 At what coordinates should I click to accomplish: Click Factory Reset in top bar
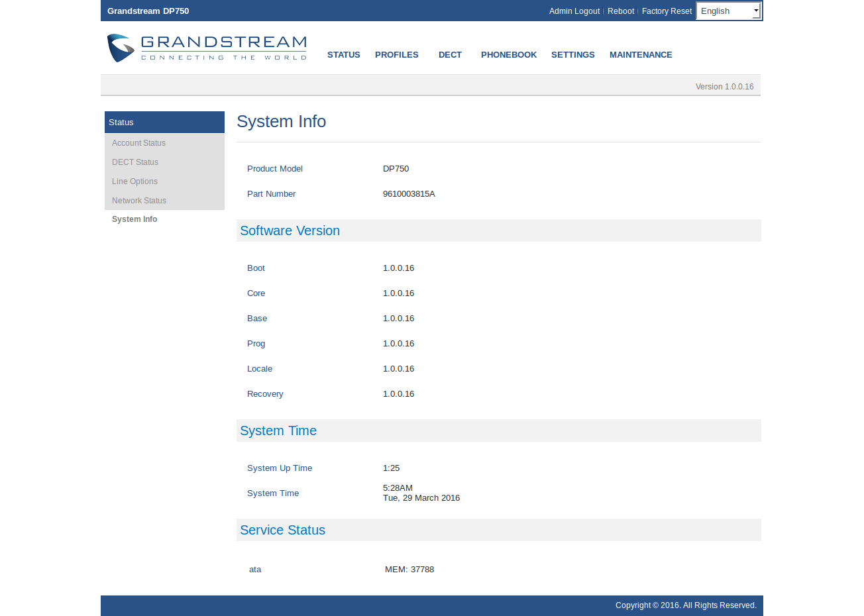pyautogui.click(x=667, y=11)
